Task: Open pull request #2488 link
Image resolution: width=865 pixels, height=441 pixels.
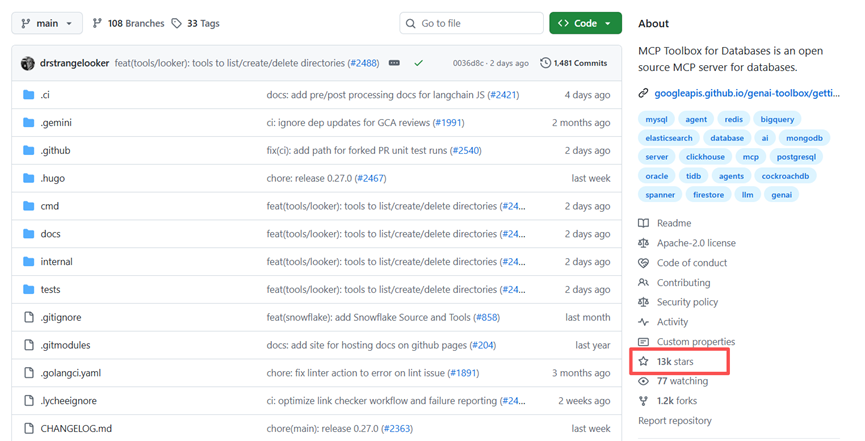Action: pos(364,63)
